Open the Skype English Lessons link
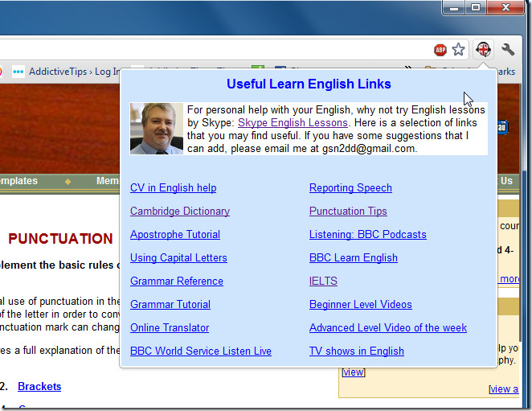The width and height of the screenshot is (532, 411). click(x=293, y=122)
